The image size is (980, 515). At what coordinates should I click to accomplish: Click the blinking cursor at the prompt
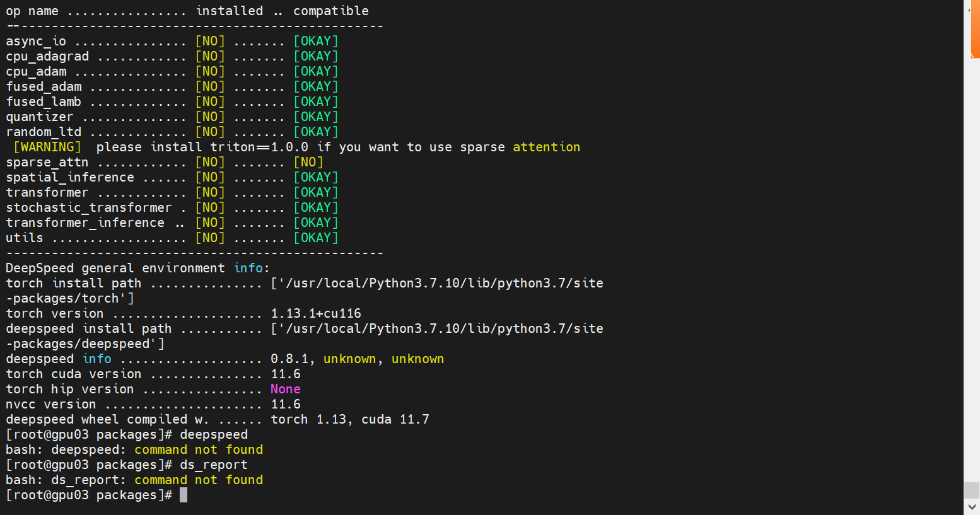tap(184, 495)
